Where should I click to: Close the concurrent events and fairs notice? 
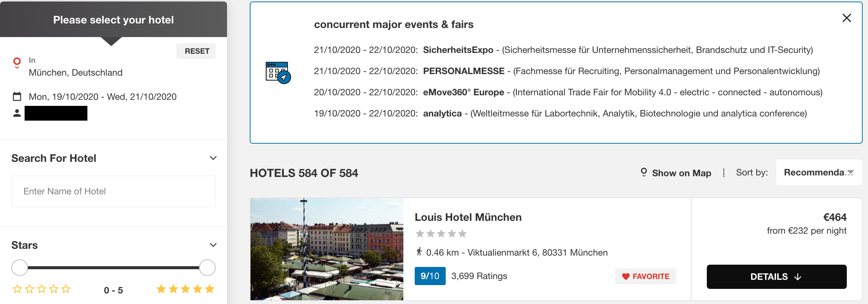click(847, 18)
